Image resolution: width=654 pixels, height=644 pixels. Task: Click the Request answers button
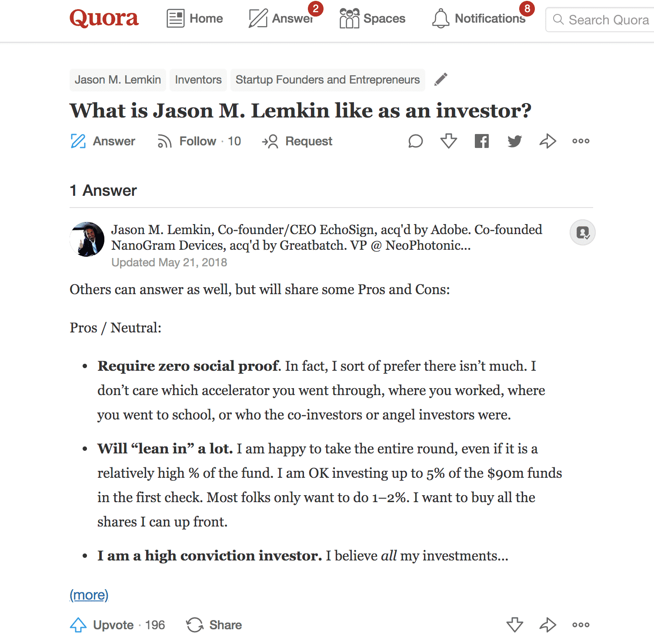(x=297, y=141)
